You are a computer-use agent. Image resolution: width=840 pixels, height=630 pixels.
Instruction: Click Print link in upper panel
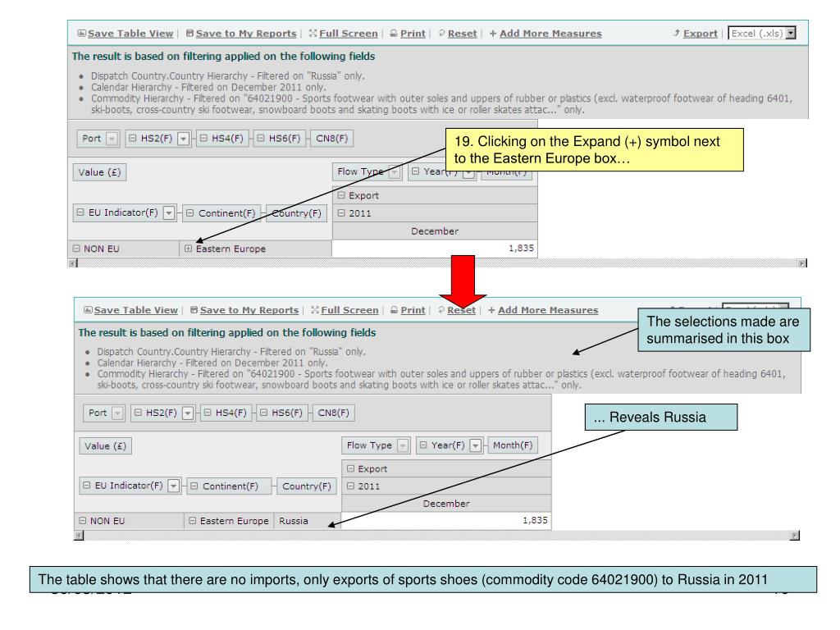coord(413,33)
